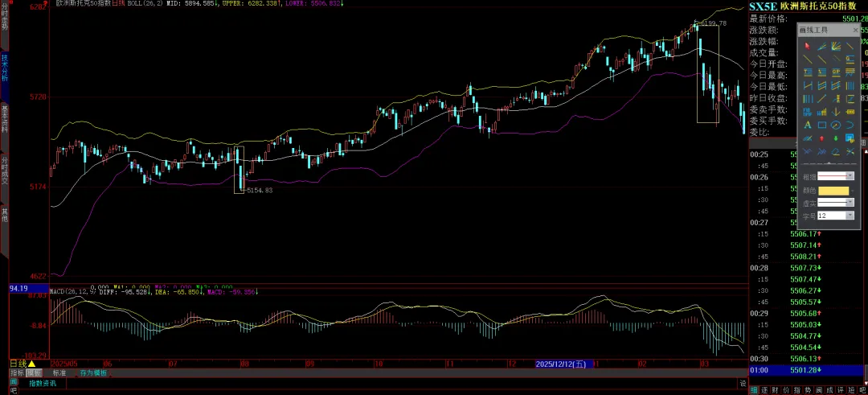This screenshot has height=395, width=868.
Task: Click the 最新价格 label
Action: 768,19
